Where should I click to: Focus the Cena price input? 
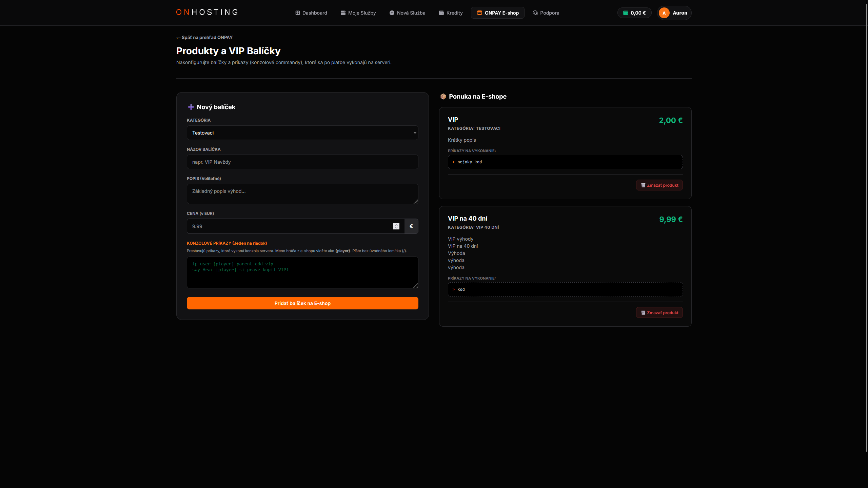point(295,226)
